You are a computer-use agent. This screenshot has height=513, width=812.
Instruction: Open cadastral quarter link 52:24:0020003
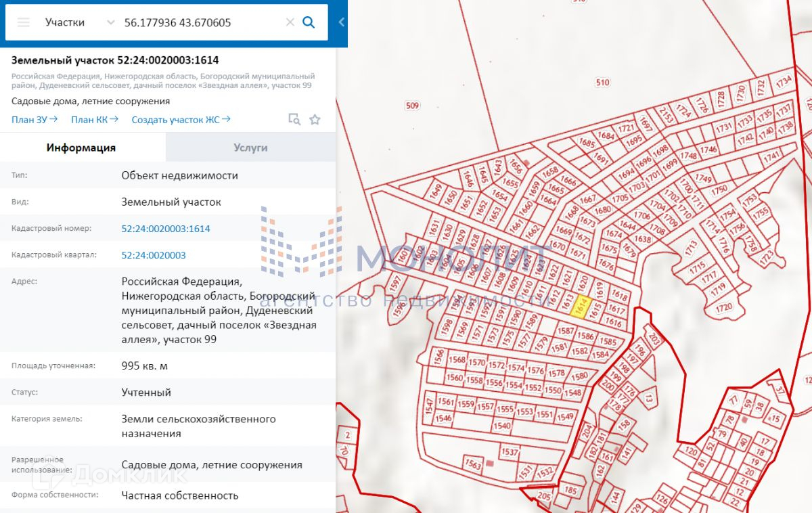click(154, 255)
